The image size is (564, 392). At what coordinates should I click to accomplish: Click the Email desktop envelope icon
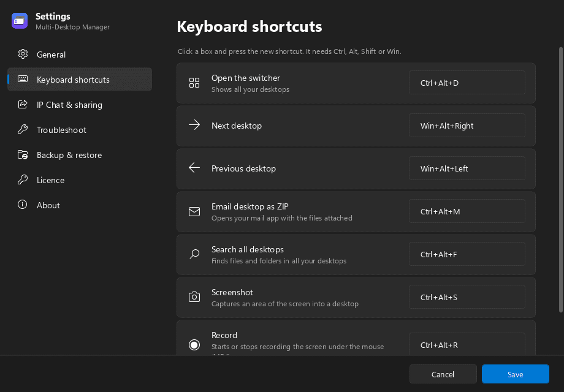coord(194,212)
